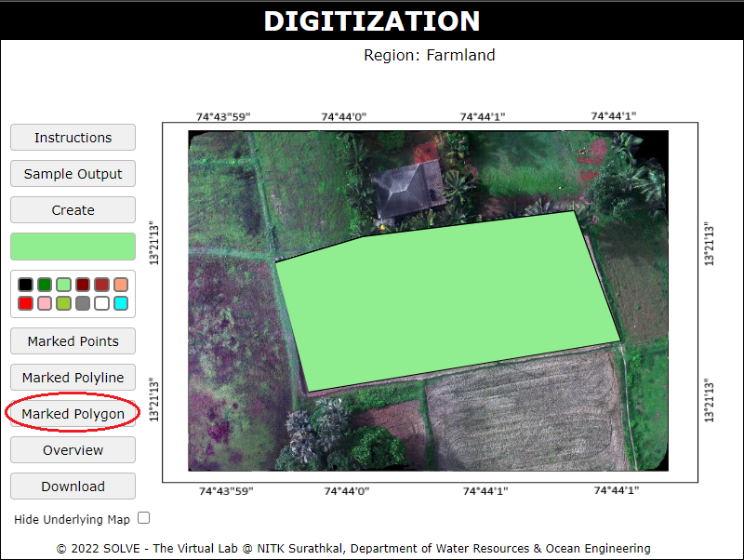The height and width of the screenshot is (560, 744).
Task: Download the digitized map
Action: [73, 487]
